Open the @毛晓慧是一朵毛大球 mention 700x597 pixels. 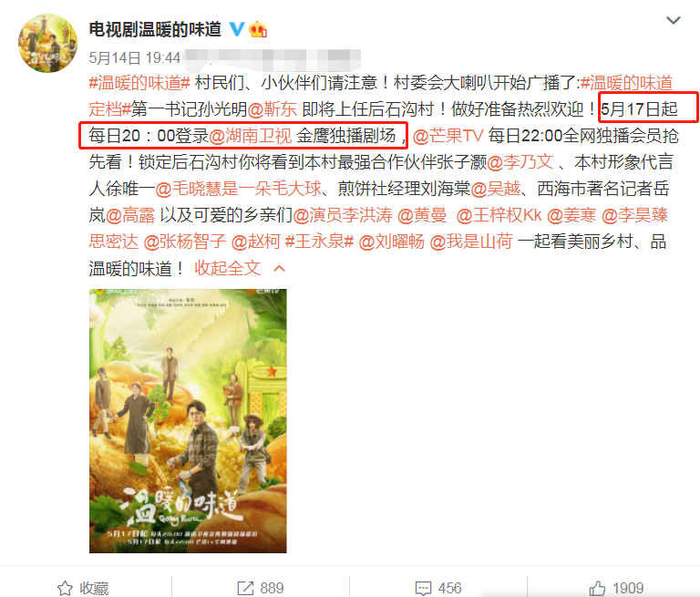(239, 189)
